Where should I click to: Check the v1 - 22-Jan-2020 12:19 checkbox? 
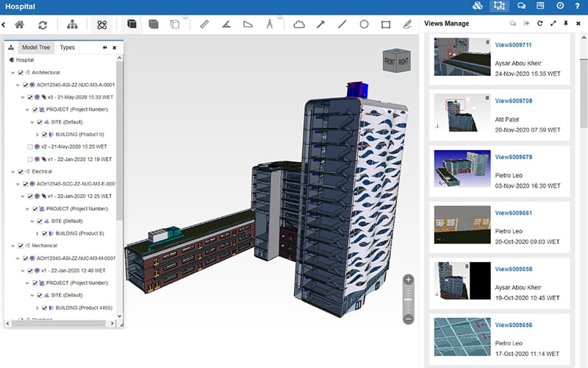[x=30, y=159]
